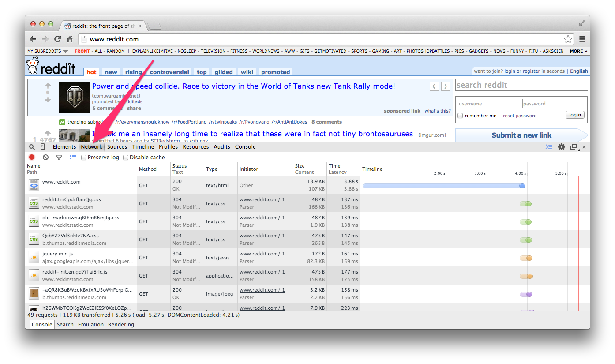
Task: Open the Chrome hamburger menu
Action: click(582, 39)
